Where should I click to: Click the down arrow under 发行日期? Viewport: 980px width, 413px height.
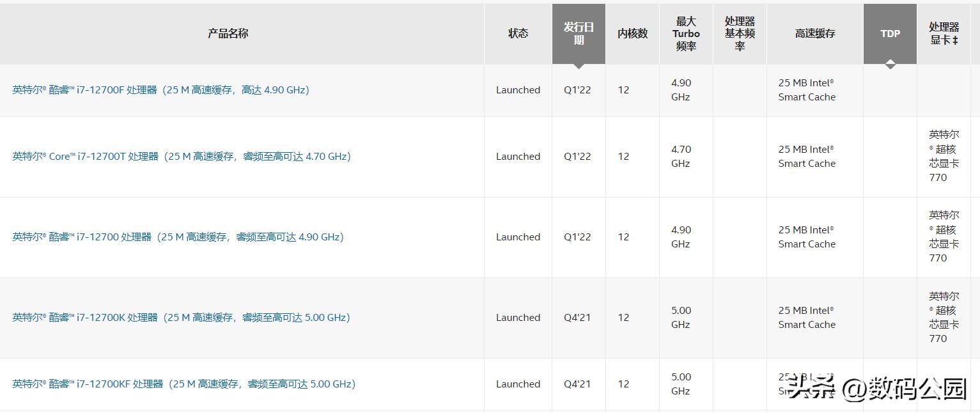[579, 66]
